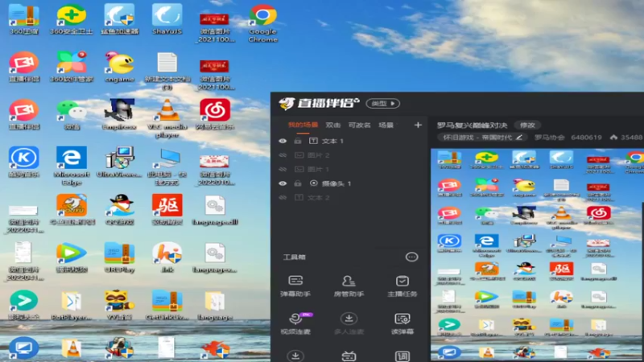
Task: Select the blue K 酷狗音乐 desktop icon
Action: (24, 162)
